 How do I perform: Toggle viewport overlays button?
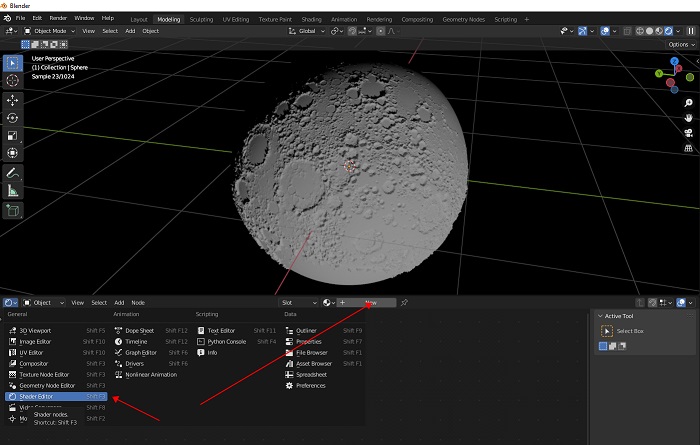(x=607, y=31)
